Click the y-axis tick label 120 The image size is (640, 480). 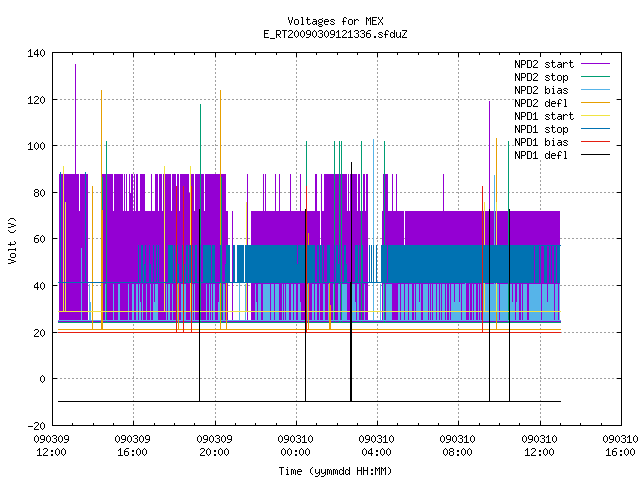pyautogui.click(x=36, y=100)
